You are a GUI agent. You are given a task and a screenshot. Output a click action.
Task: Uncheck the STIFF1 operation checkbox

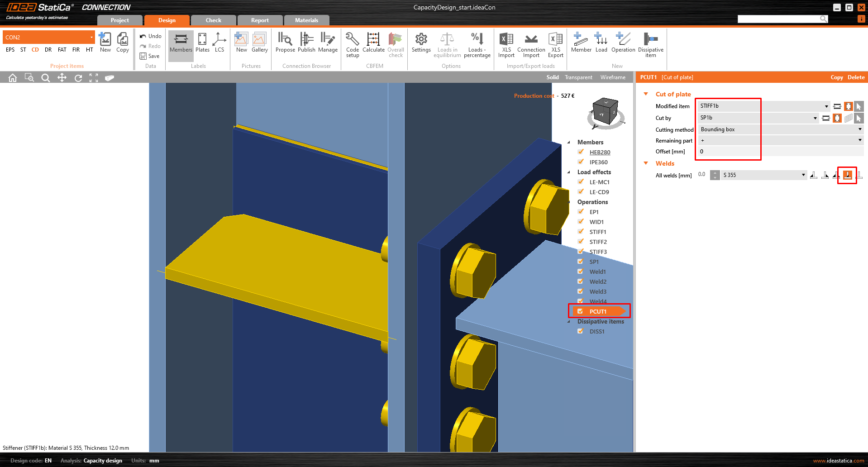[x=581, y=232]
